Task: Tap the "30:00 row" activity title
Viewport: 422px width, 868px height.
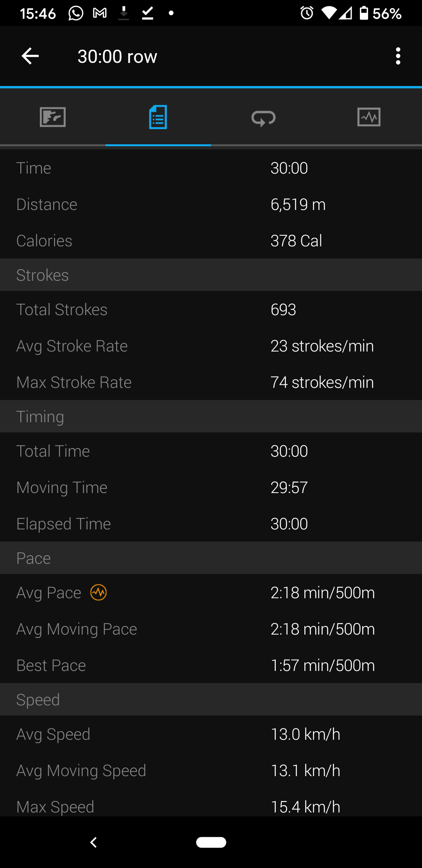Action: (117, 57)
